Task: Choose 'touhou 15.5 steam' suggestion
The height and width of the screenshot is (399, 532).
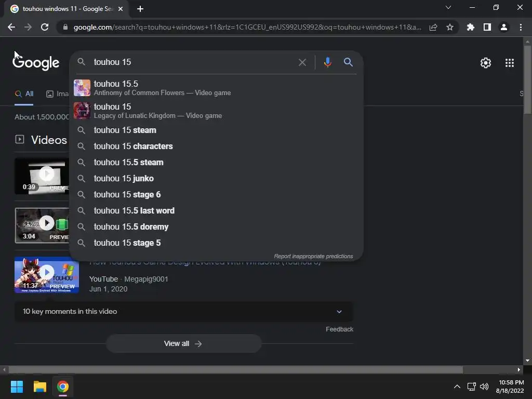Action: pos(217,162)
